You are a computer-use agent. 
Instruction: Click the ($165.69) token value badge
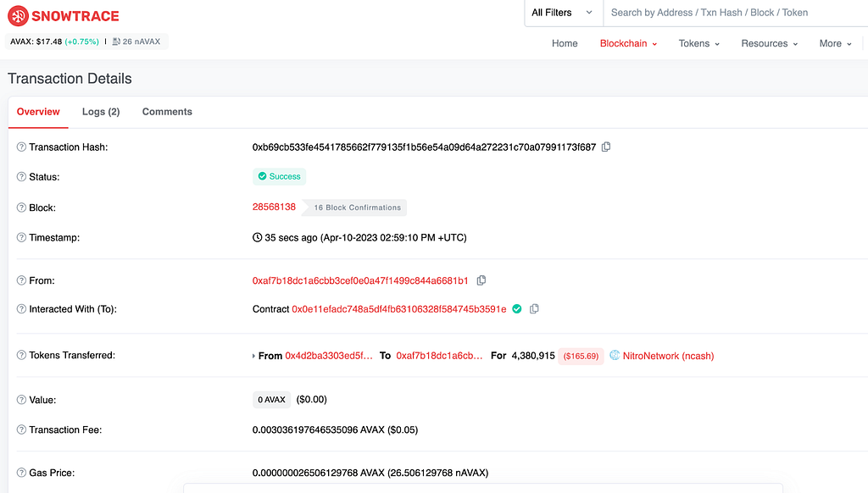[581, 356]
